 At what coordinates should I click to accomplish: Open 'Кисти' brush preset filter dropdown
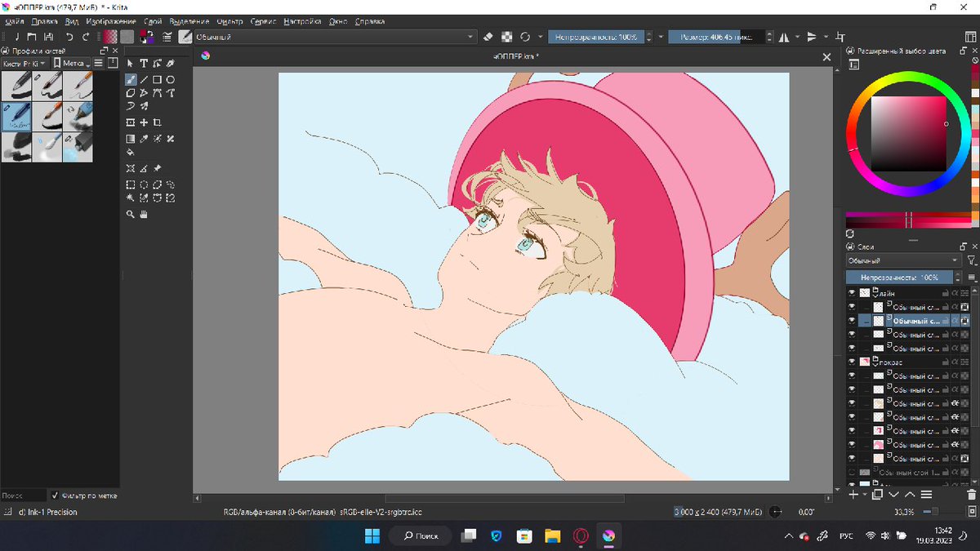coord(24,63)
